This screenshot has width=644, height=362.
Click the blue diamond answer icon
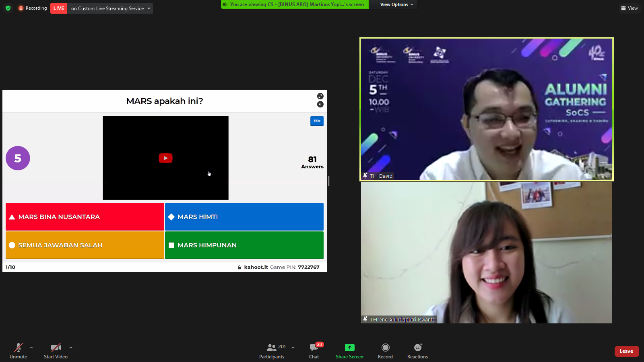(x=171, y=217)
